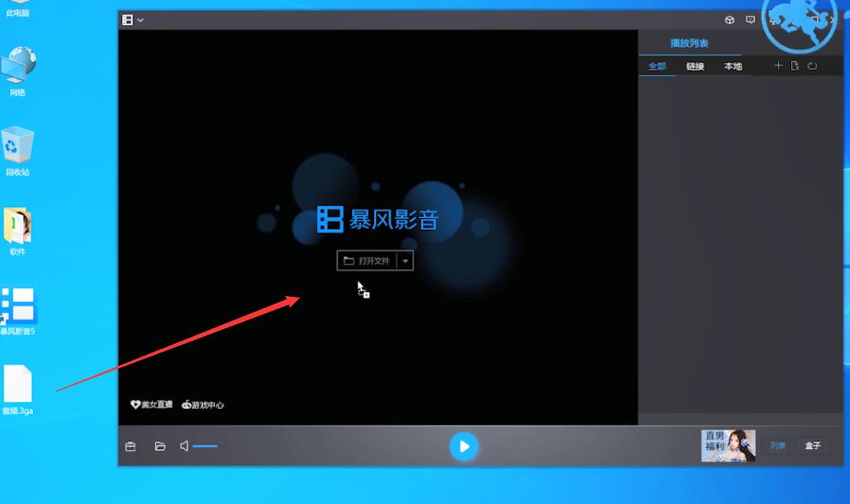Open the toolbox icon in bottom bar

[130, 447]
